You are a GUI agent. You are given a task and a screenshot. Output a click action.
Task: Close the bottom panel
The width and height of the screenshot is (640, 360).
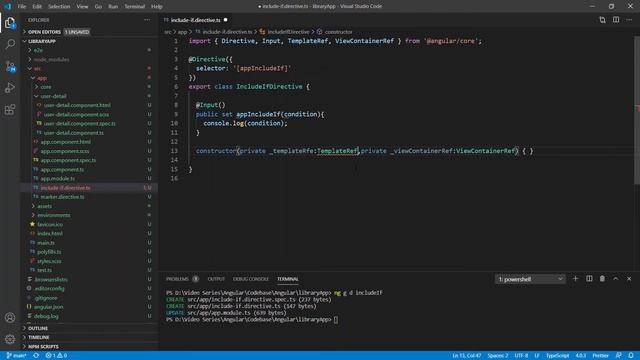[629, 279]
